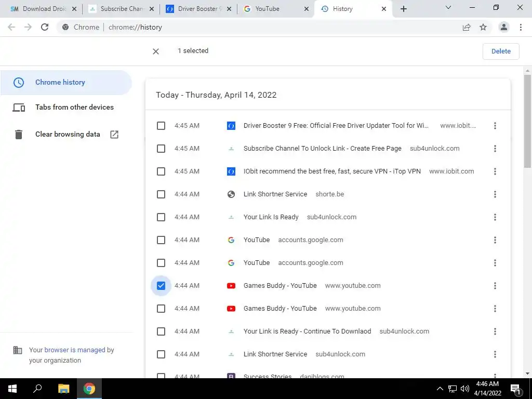Bookmark this page with the star icon
Screen dimensions: 532x399
pos(483,27)
